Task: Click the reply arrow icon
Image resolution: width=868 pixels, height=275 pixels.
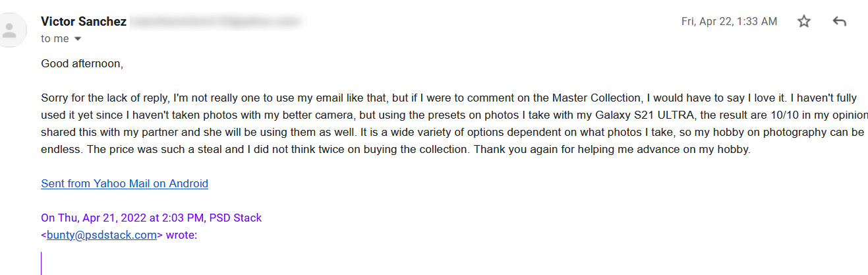Action: click(x=839, y=22)
